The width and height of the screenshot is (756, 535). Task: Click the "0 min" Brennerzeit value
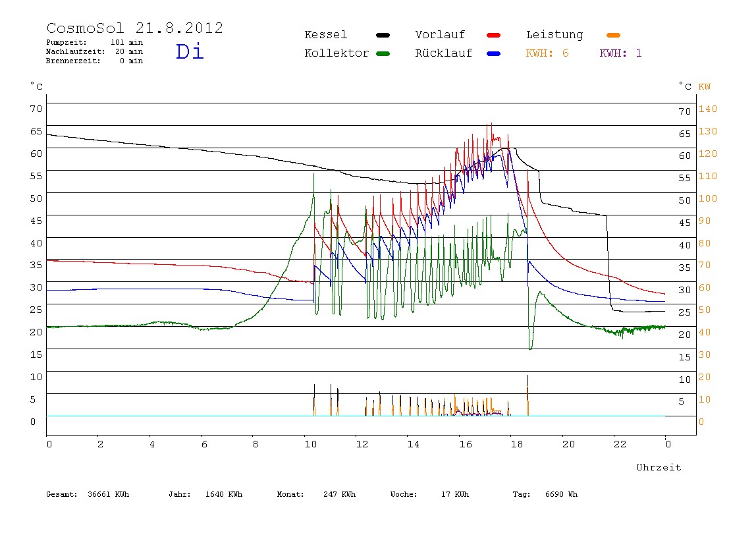(x=132, y=61)
